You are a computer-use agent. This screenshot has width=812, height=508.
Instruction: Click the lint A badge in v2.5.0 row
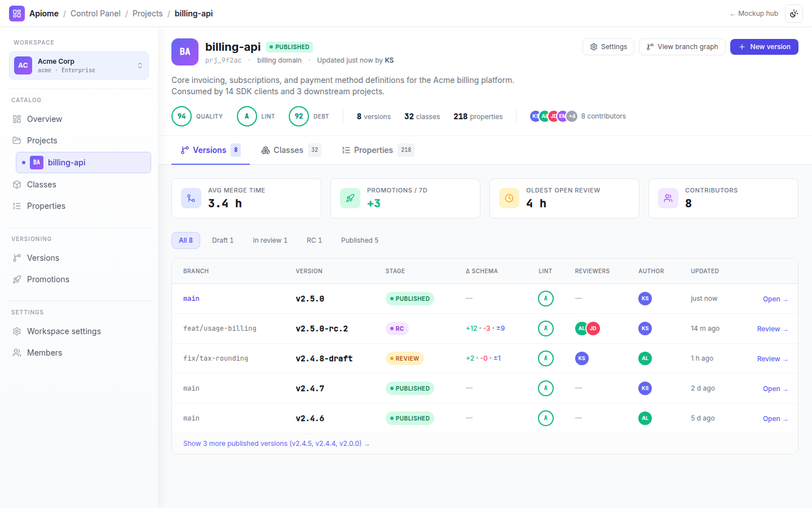point(546,299)
